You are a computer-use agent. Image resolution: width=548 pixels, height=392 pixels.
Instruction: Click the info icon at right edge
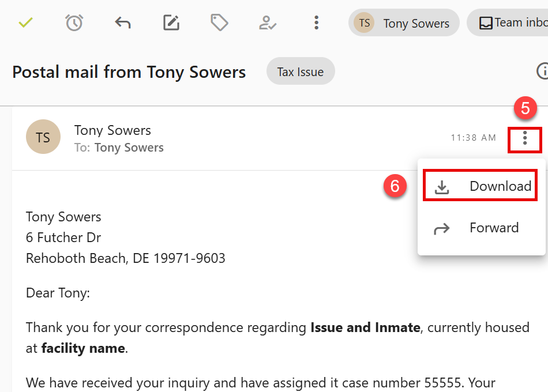coord(543,71)
